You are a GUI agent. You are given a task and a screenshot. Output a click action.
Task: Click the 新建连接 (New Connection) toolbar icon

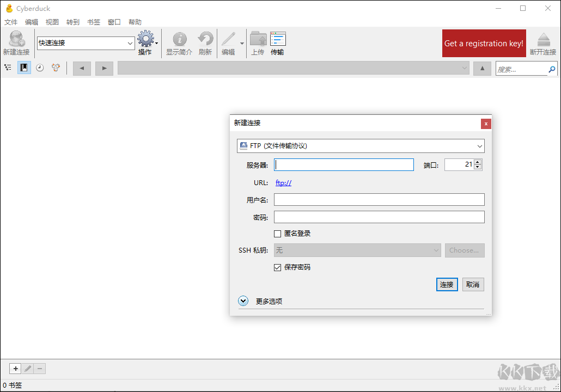pos(16,40)
